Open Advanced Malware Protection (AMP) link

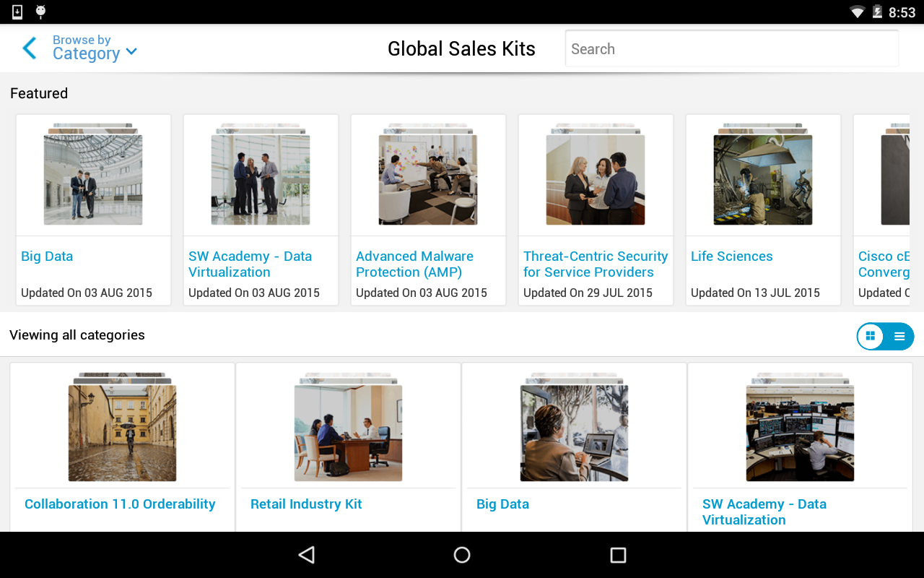click(415, 264)
